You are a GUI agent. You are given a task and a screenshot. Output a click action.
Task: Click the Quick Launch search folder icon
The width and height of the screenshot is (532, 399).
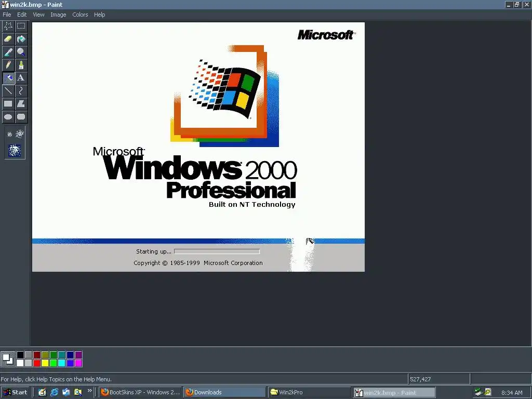coord(78,392)
